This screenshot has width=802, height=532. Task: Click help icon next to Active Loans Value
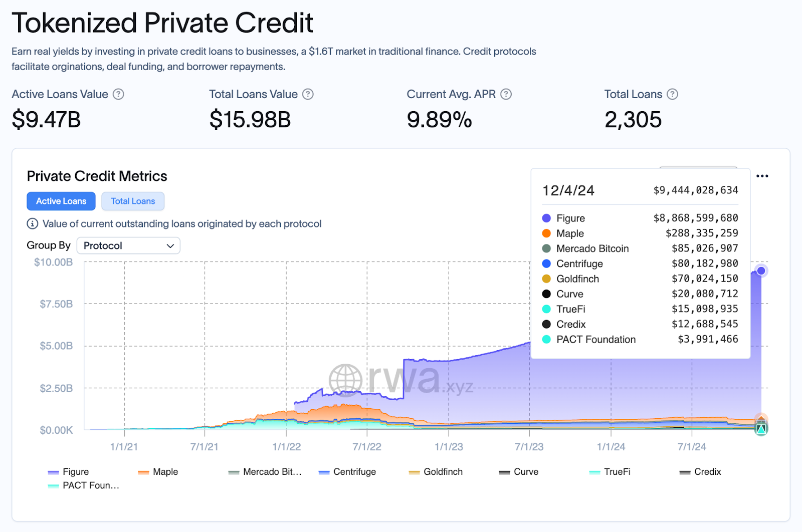pyautogui.click(x=118, y=94)
